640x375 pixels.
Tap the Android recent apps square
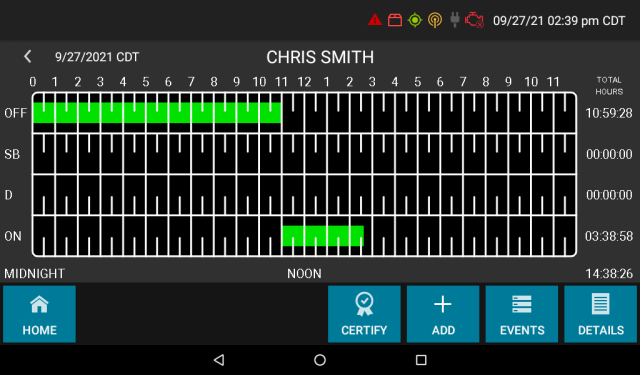pyautogui.click(x=421, y=360)
